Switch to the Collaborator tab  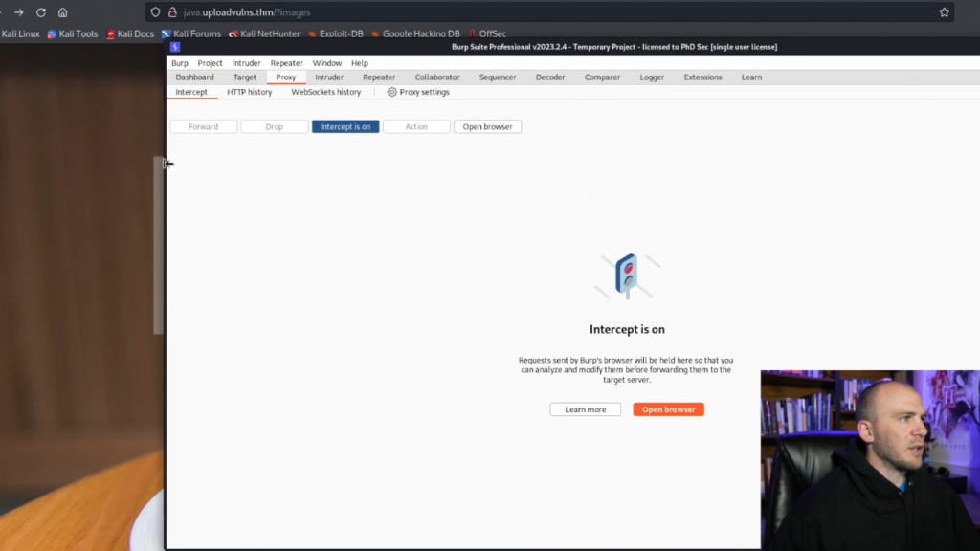coord(436,77)
